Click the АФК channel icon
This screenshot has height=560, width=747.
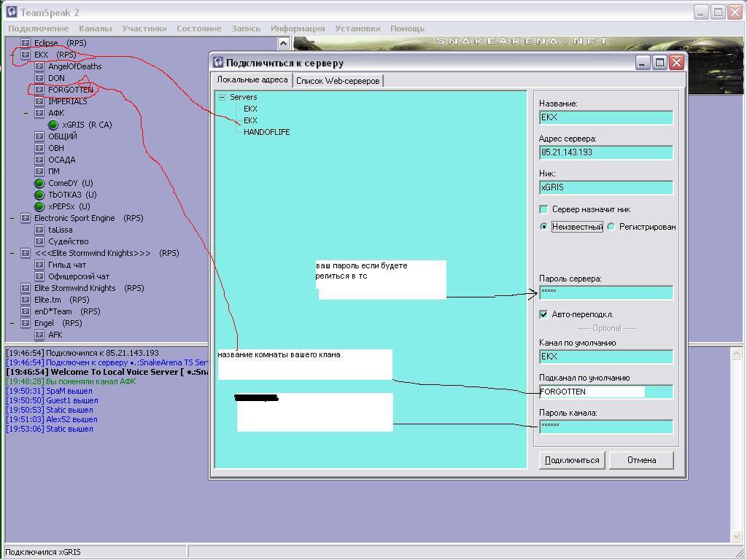coord(39,113)
